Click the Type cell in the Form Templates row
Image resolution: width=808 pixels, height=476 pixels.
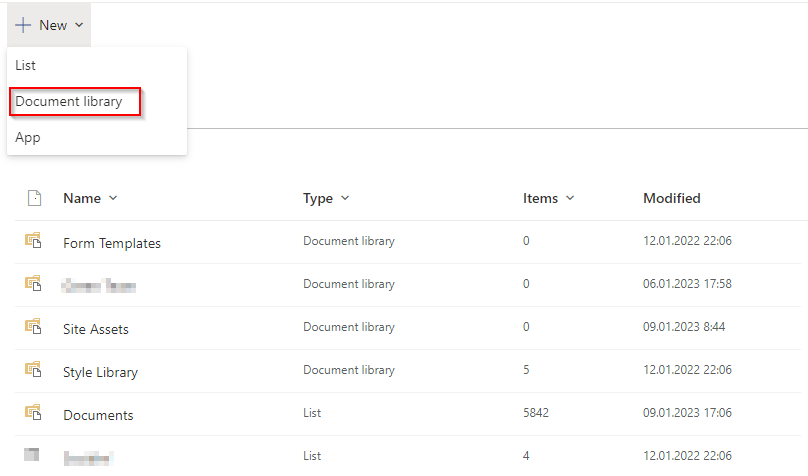(x=349, y=241)
